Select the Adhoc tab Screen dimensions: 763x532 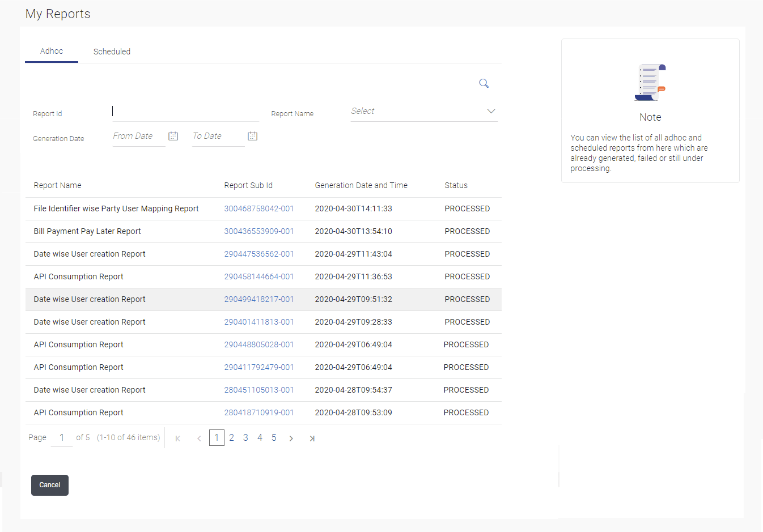point(52,51)
